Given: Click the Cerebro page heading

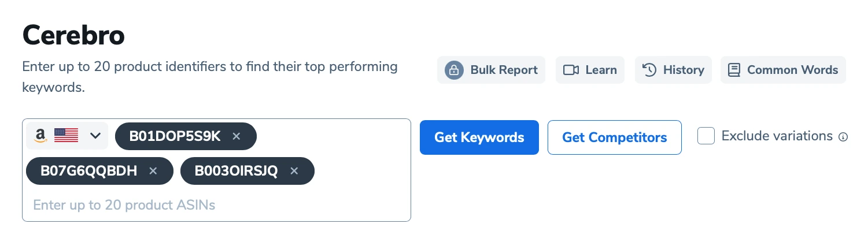Looking at the screenshot, I should (73, 36).
